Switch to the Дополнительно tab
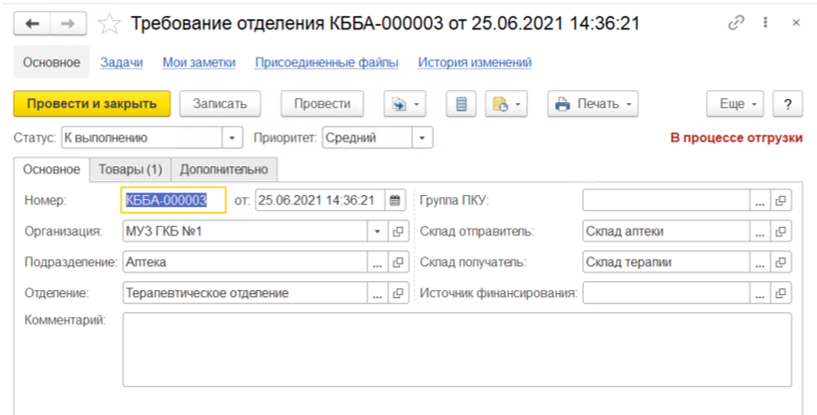 (224, 169)
